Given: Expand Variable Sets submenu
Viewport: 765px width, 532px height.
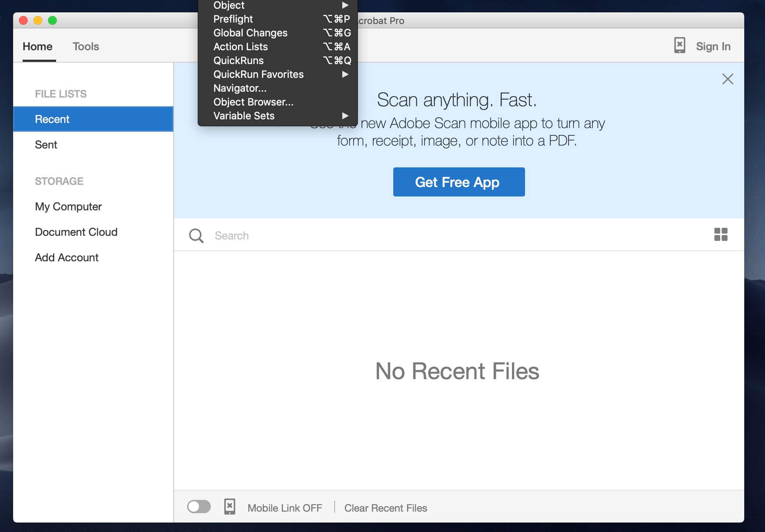Looking at the screenshot, I should tap(278, 116).
